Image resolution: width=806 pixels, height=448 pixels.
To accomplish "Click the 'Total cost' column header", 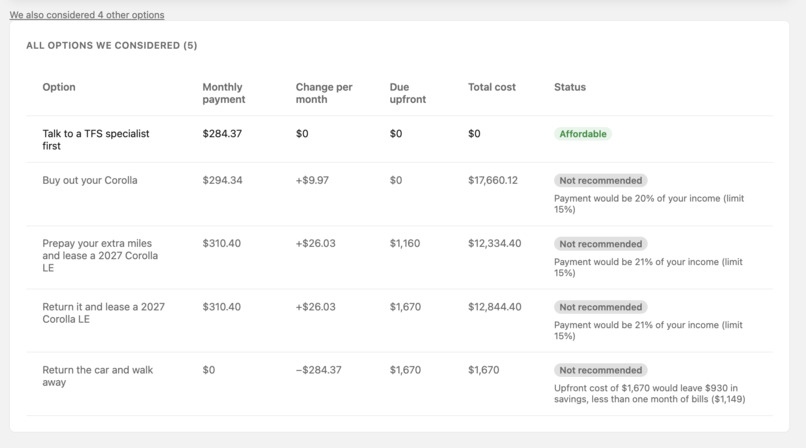I will [x=491, y=87].
